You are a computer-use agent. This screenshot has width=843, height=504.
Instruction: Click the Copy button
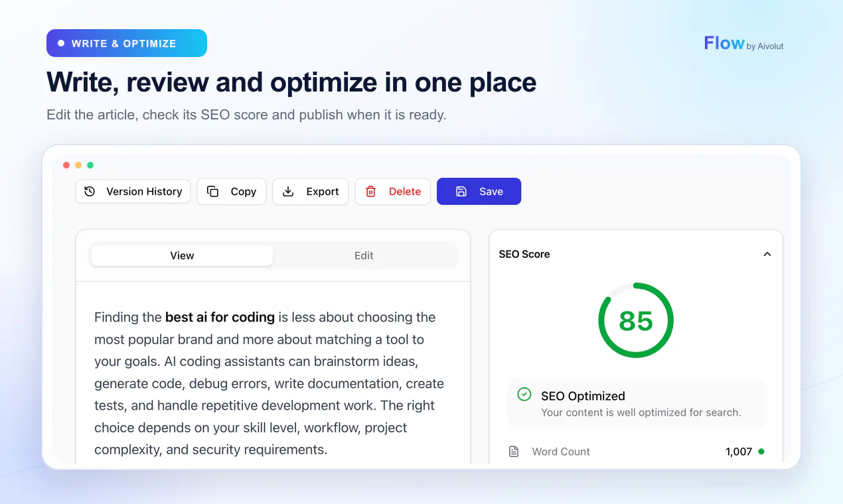(x=232, y=192)
